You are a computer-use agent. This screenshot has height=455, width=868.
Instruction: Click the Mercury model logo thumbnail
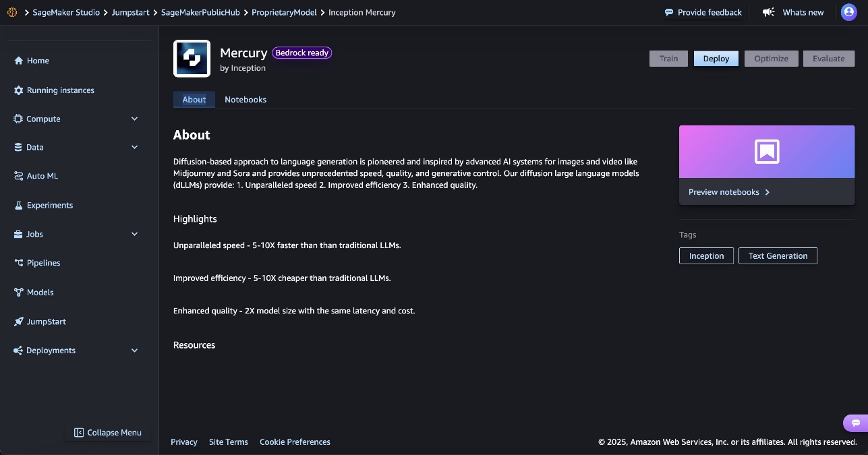point(192,59)
